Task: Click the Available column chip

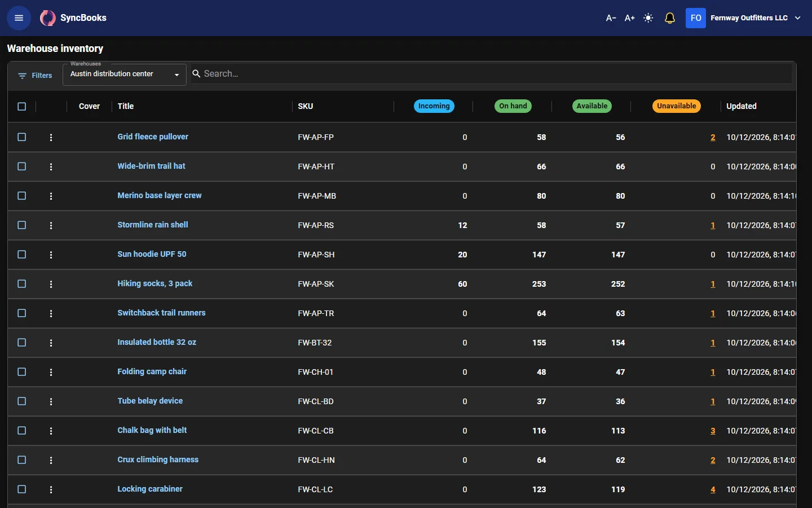Action: click(592, 106)
